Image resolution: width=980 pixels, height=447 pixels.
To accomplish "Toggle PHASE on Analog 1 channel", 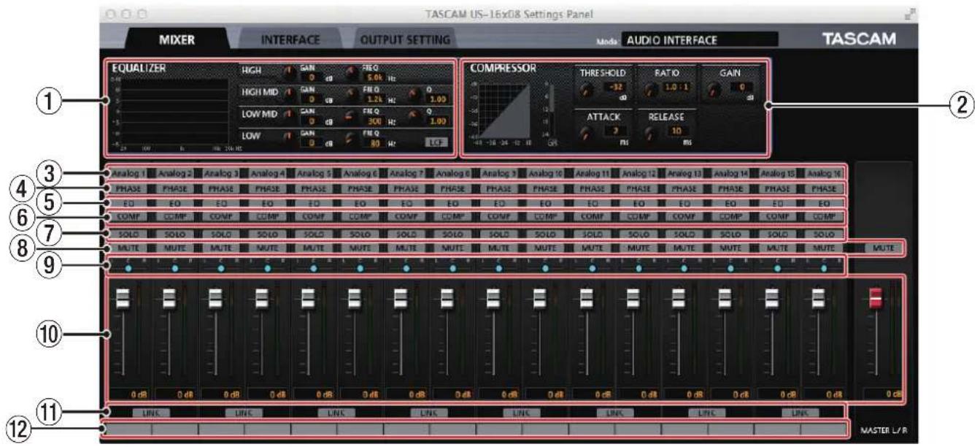I will 128,188.
